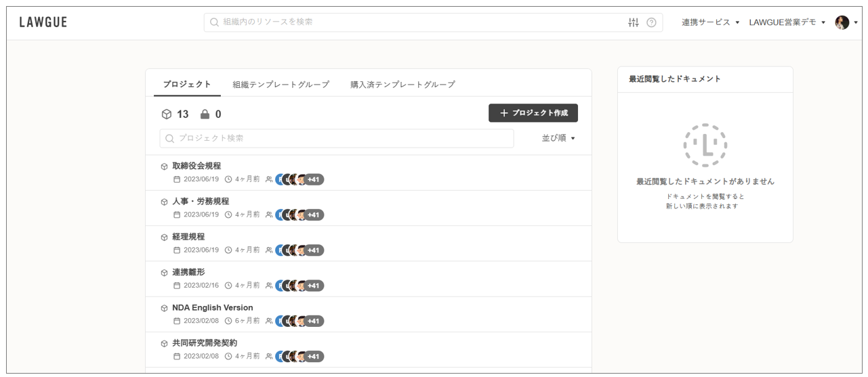The width and height of the screenshot is (868, 377).
Task: Click the members icon on 連携雛形 row
Action: pos(269,286)
